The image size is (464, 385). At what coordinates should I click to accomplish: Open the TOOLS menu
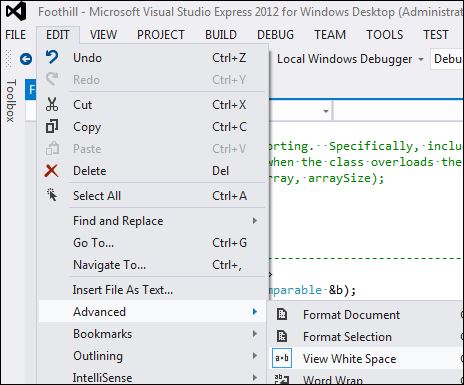[385, 35]
